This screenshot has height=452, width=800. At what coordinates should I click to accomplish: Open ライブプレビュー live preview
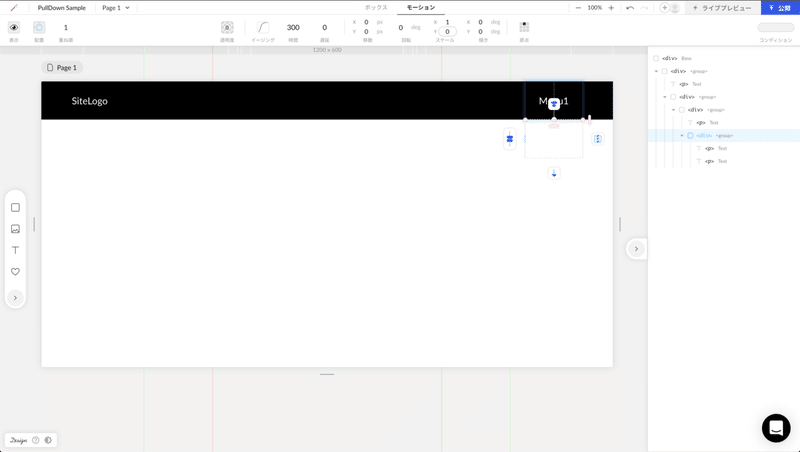[722, 8]
